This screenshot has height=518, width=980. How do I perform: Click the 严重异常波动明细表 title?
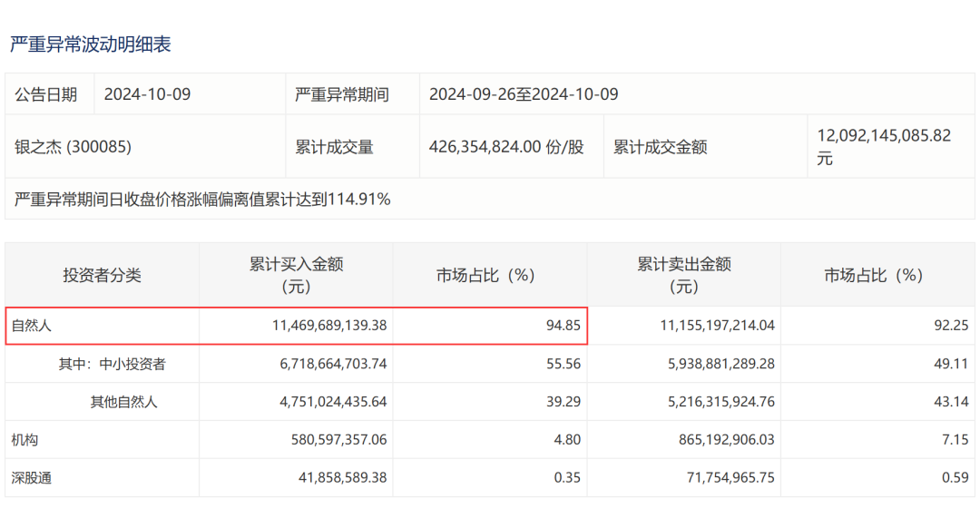click(x=91, y=44)
